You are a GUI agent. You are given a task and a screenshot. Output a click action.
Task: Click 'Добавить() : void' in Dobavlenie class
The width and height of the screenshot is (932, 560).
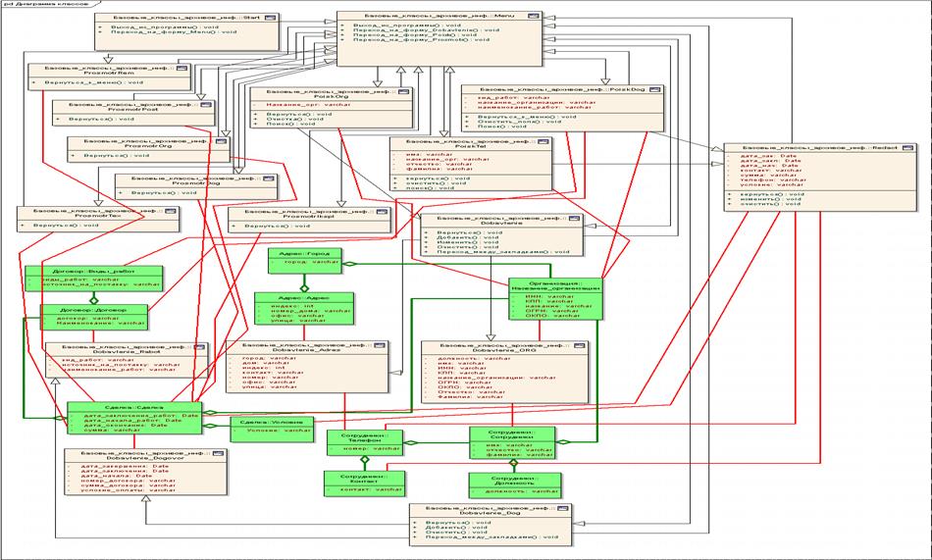(x=467, y=237)
